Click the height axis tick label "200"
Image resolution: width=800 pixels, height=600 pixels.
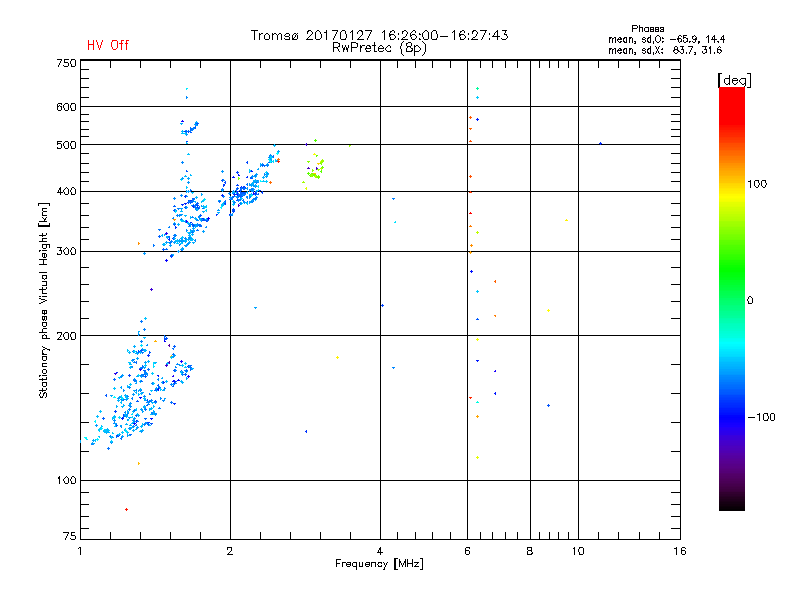[x=66, y=336]
